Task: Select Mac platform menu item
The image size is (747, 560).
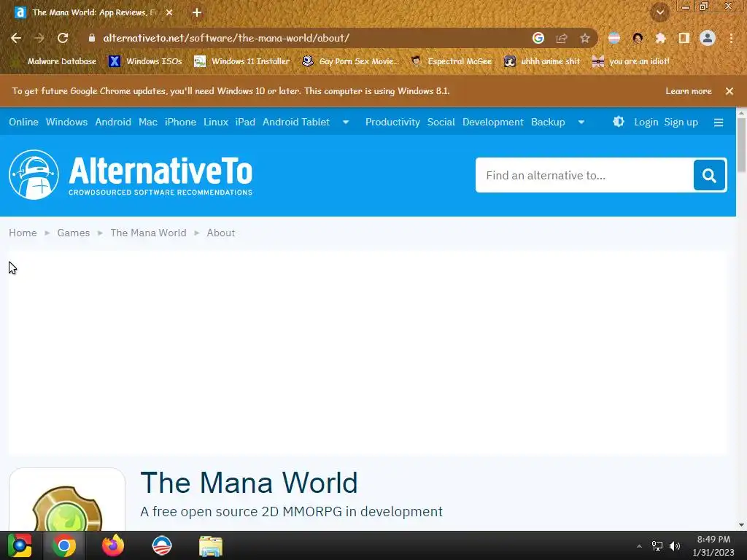Action: (x=147, y=122)
